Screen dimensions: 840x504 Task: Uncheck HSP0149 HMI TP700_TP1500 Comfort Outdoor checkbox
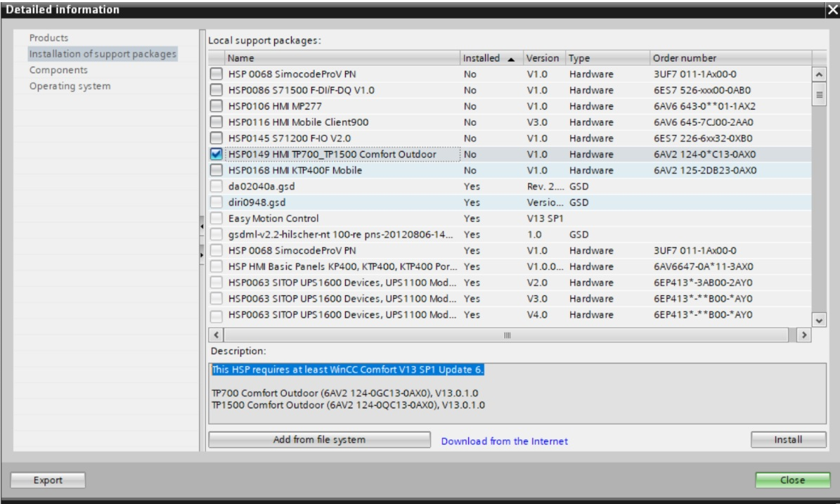(x=217, y=155)
